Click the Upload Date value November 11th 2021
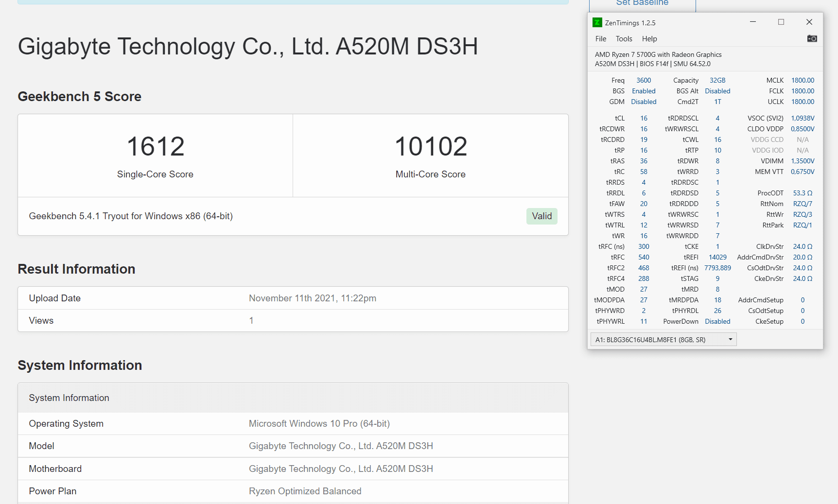838x504 pixels. point(313,298)
